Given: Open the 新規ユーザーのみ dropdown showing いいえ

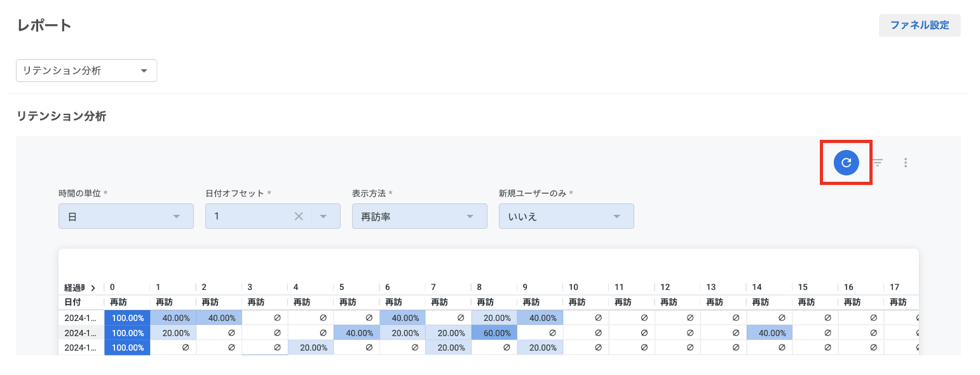Looking at the screenshot, I should click(566, 216).
